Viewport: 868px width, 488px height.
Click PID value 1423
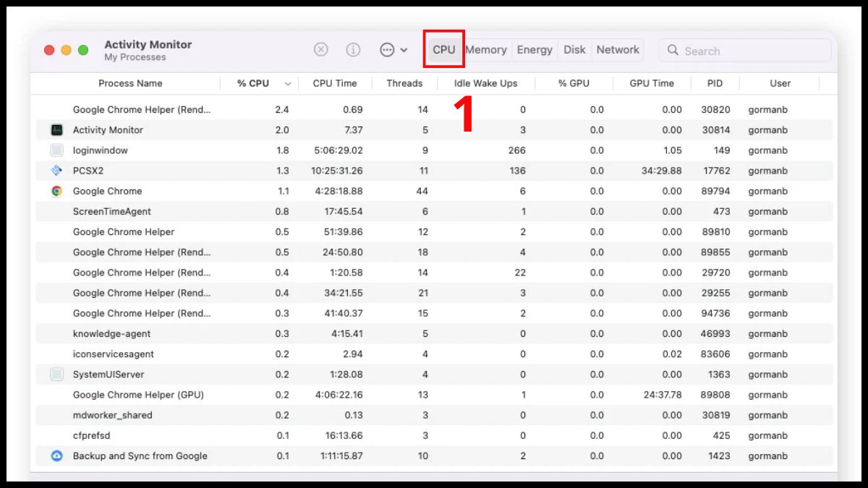[x=719, y=456]
